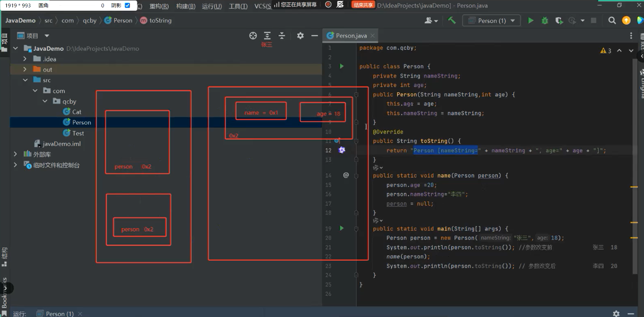This screenshot has width=644, height=317.
Task: Open 结构 structure side tool window
Action: 4,257
